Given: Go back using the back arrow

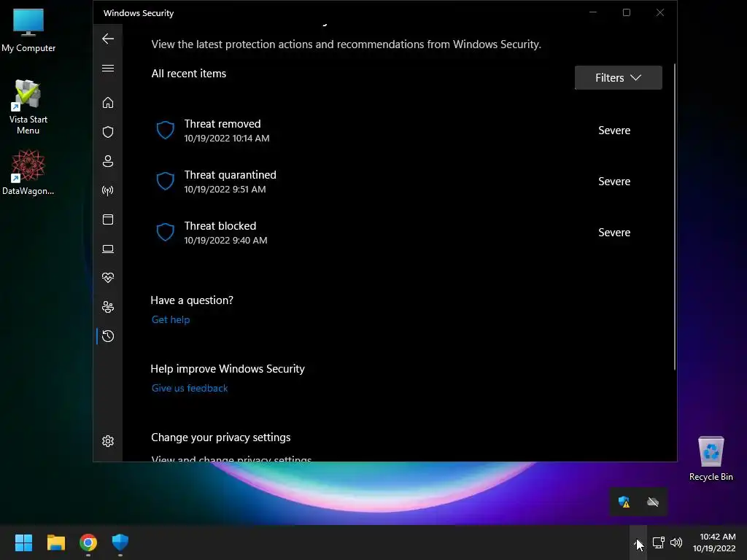Looking at the screenshot, I should 108,39.
